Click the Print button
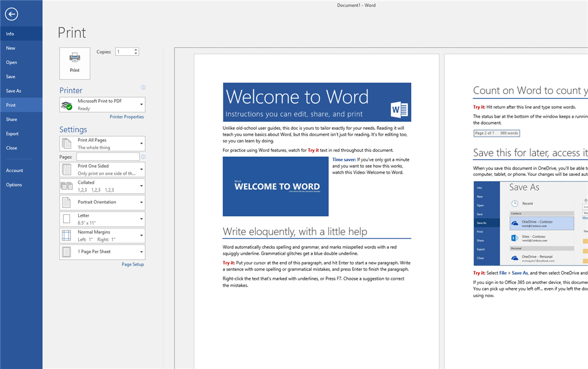The image size is (588, 369). click(75, 63)
